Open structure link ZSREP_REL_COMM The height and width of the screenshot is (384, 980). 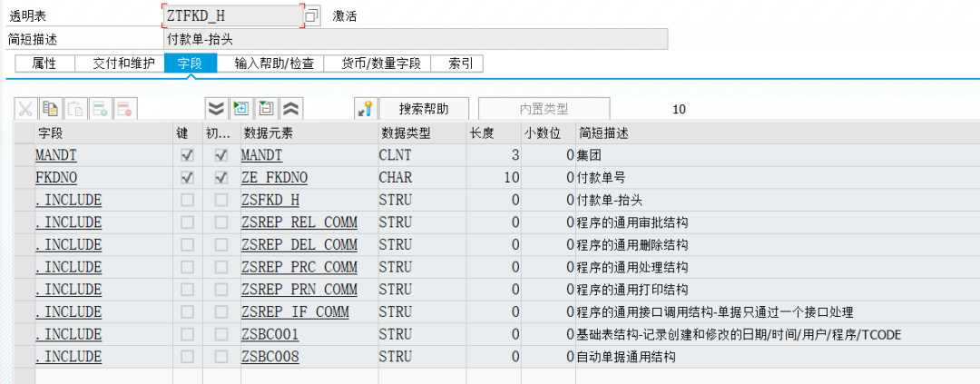tap(299, 222)
